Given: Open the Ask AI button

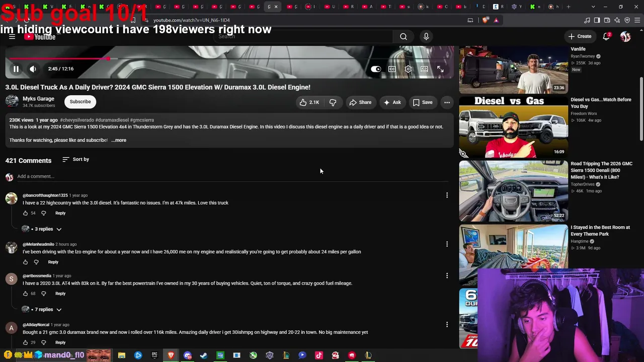Looking at the screenshot, I should pyautogui.click(x=392, y=103).
